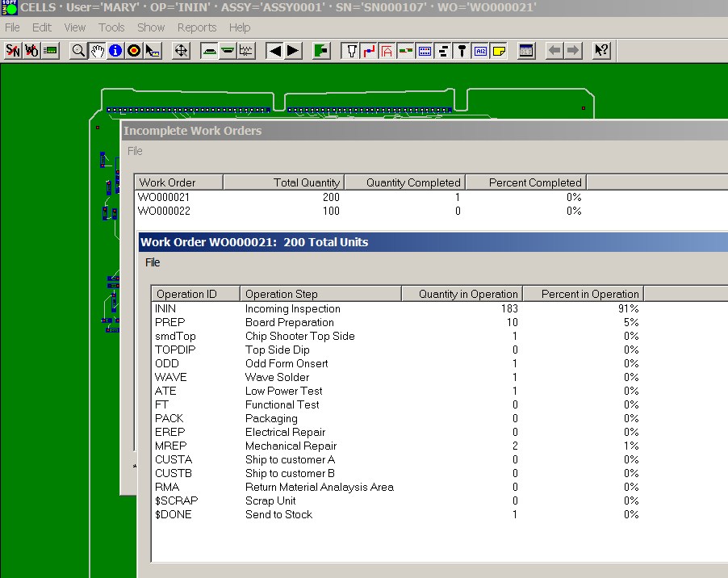Open the Reports menu
Screen dimensions: 728x578
coord(196,27)
